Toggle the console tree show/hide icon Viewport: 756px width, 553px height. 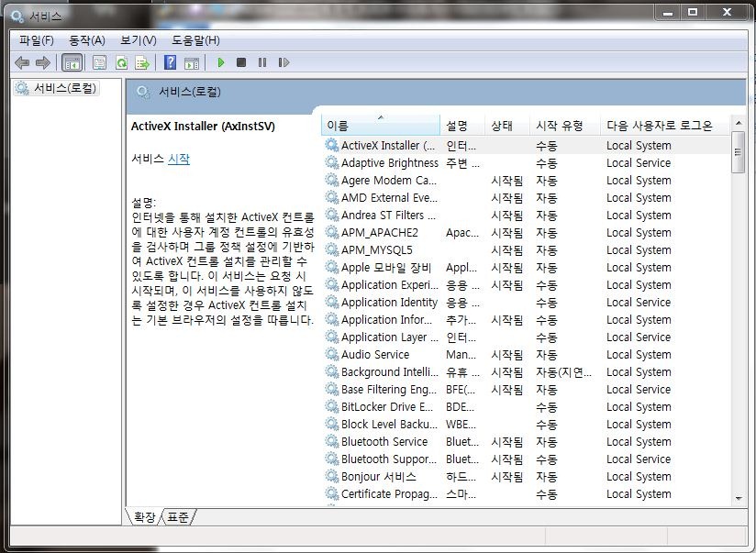pyautogui.click(x=72, y=62)
